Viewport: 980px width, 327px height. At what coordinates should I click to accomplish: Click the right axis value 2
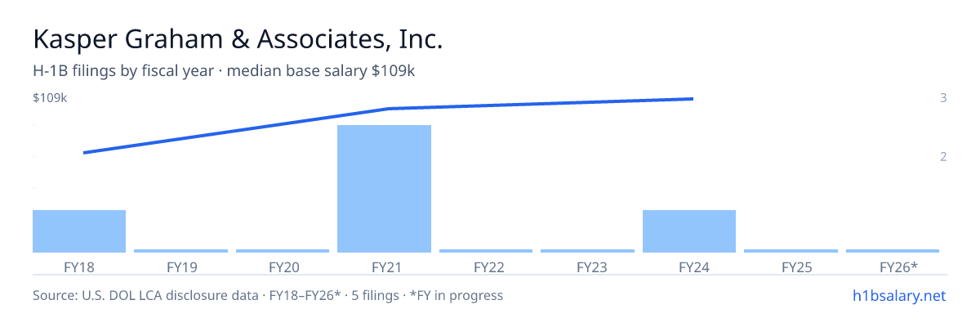tap(943, 156)
